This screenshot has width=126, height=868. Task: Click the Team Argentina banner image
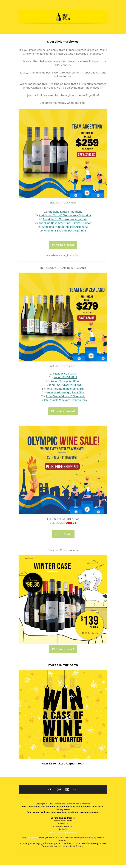[x=63, y=153]
